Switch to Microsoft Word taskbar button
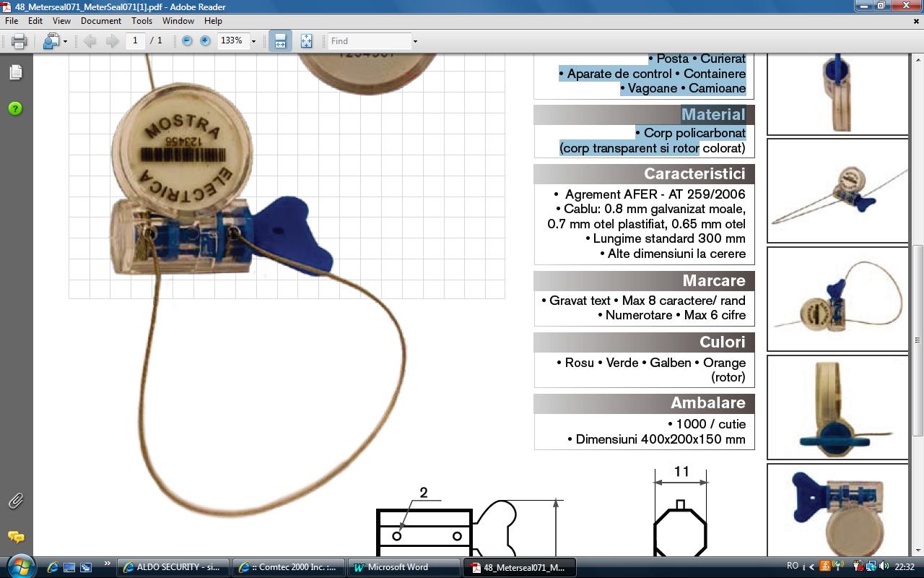This screenshot has height=578, width=924. coord(404,567)
